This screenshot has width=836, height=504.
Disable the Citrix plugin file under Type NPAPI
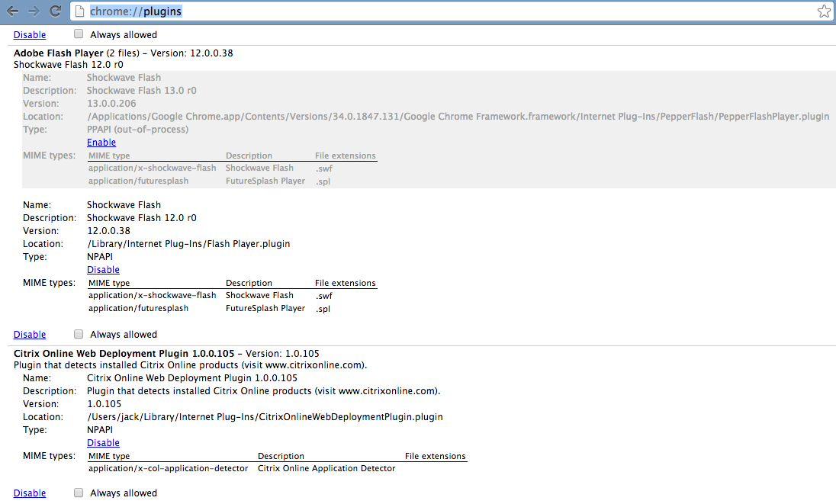point(103,443)
